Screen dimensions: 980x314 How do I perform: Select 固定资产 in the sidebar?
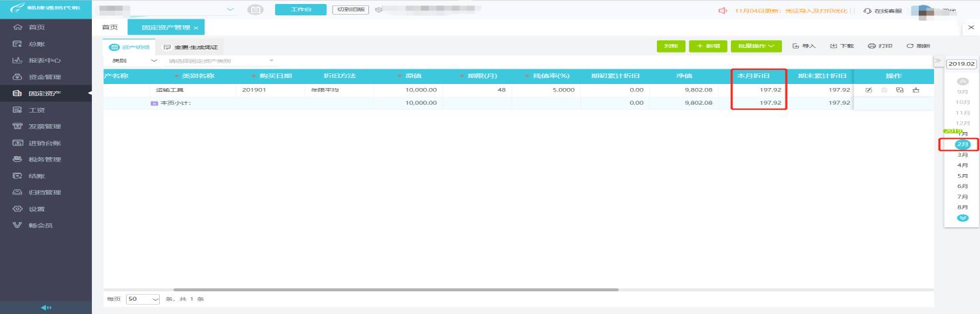point(45,93)
